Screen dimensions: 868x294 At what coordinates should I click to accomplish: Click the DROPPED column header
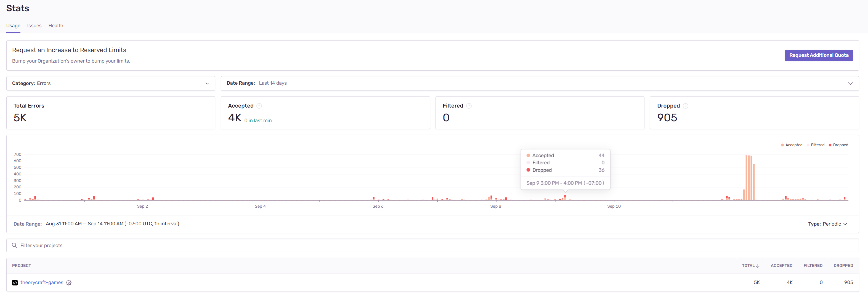point(843,266)
